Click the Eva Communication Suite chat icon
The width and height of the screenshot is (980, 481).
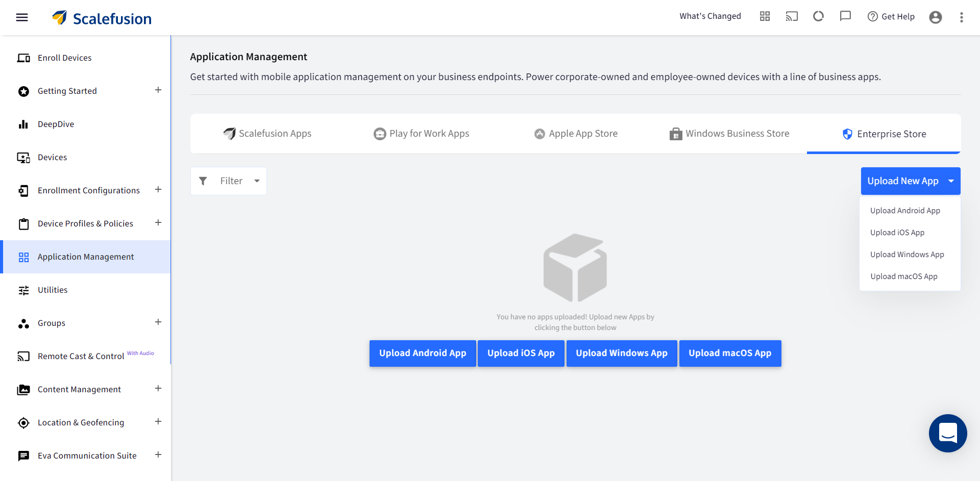coord(23,456)
